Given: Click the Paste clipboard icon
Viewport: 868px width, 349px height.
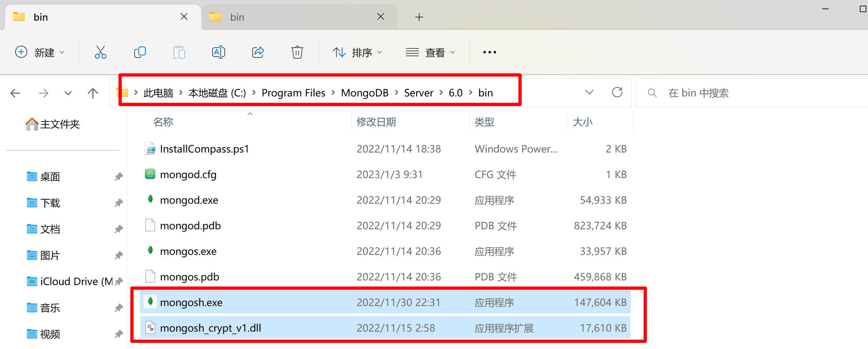Looking at the screenshot, I should [179, 52].
